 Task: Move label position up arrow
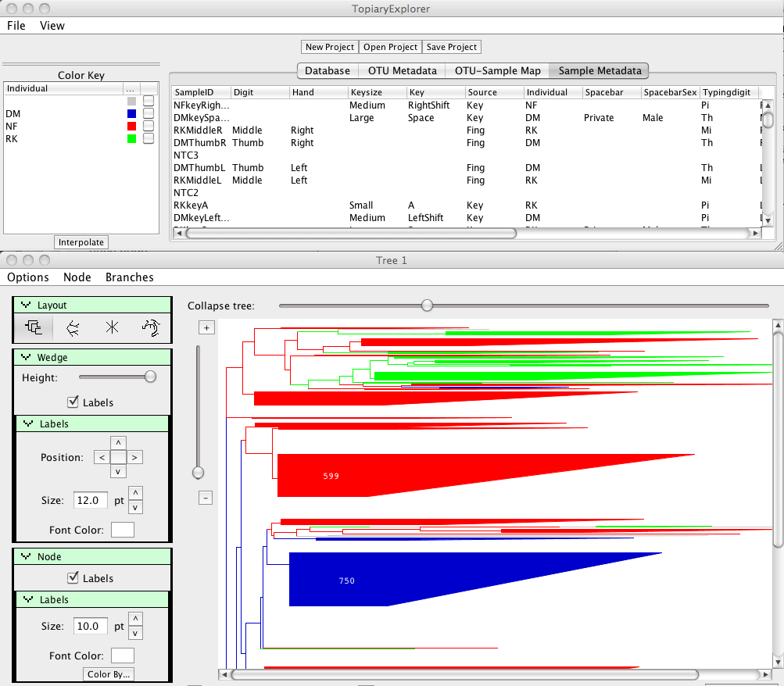(118, 443)
